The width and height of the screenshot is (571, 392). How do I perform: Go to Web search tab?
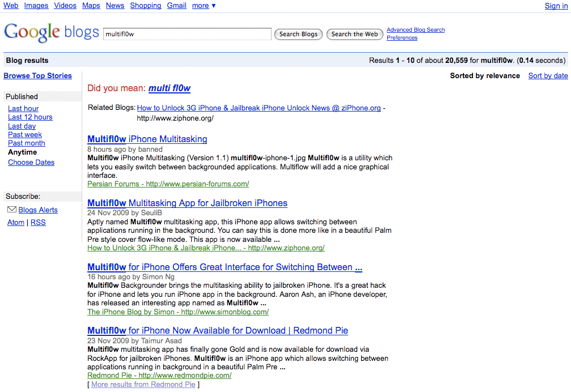tap(11, 6)
